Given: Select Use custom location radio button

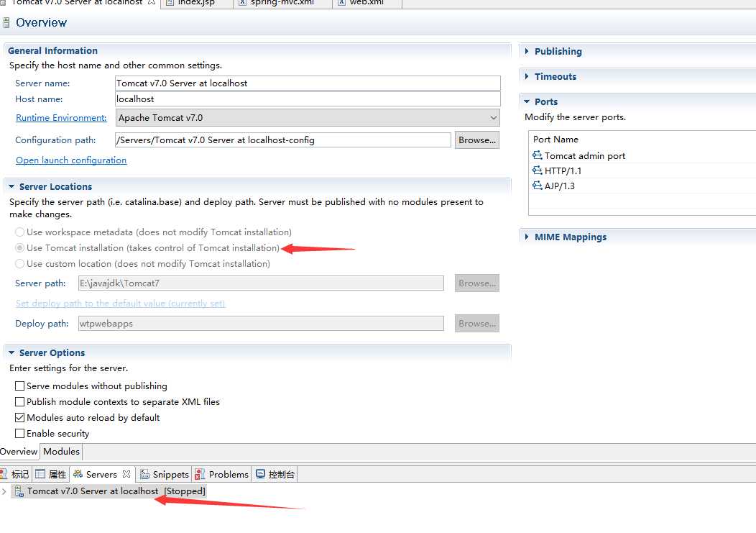Looking at the screenshot, I should point(20,263).
